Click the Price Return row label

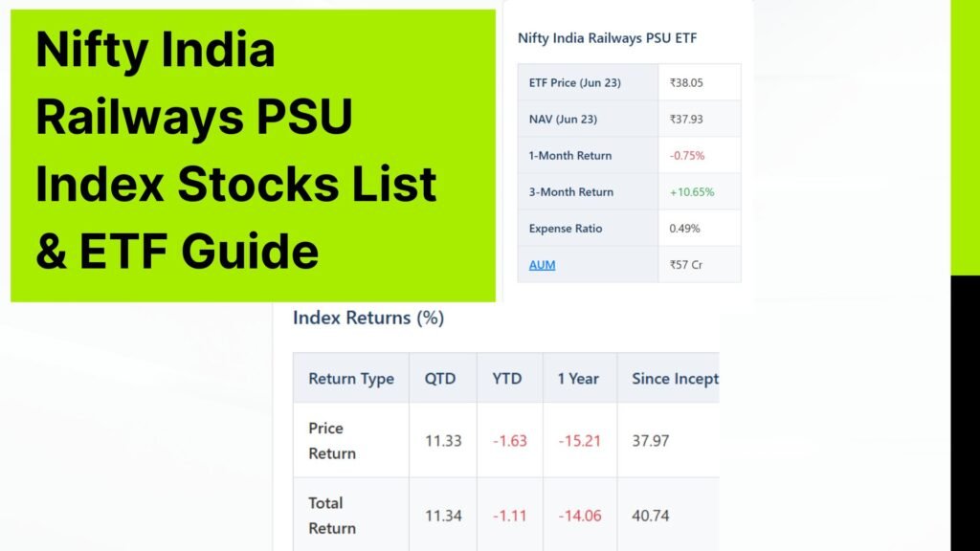[332, 440]
